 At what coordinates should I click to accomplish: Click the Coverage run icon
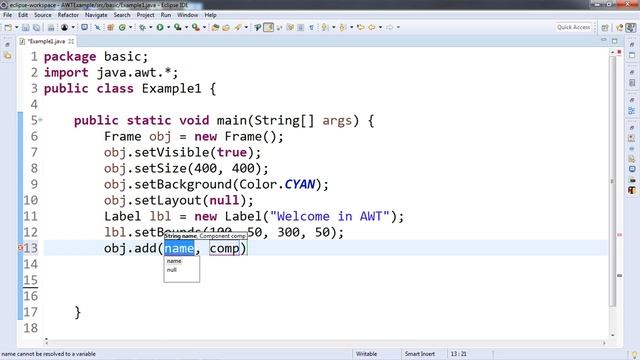tap(178, 27)
